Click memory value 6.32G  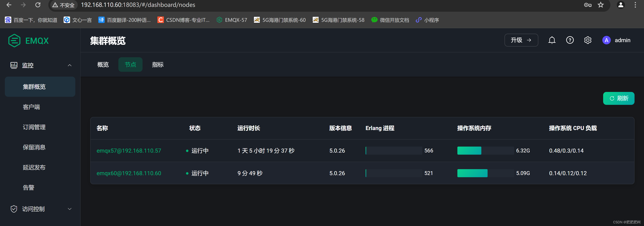point(523,151)
